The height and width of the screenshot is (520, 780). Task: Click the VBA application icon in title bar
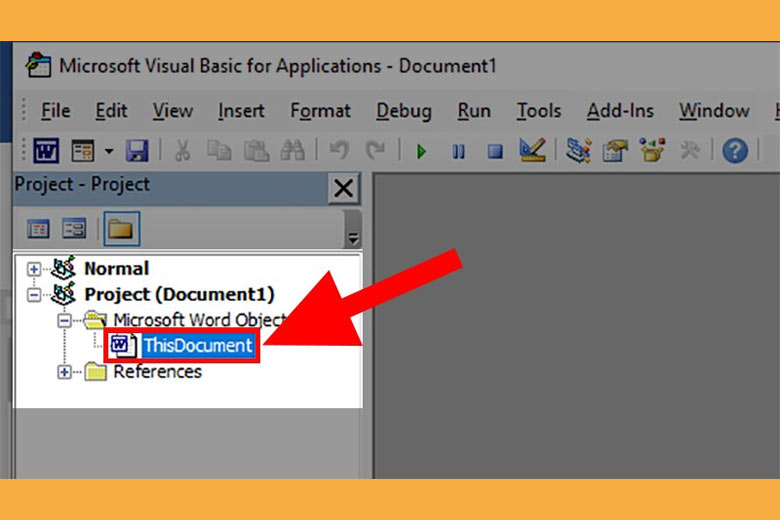click(x=38, y=65)
